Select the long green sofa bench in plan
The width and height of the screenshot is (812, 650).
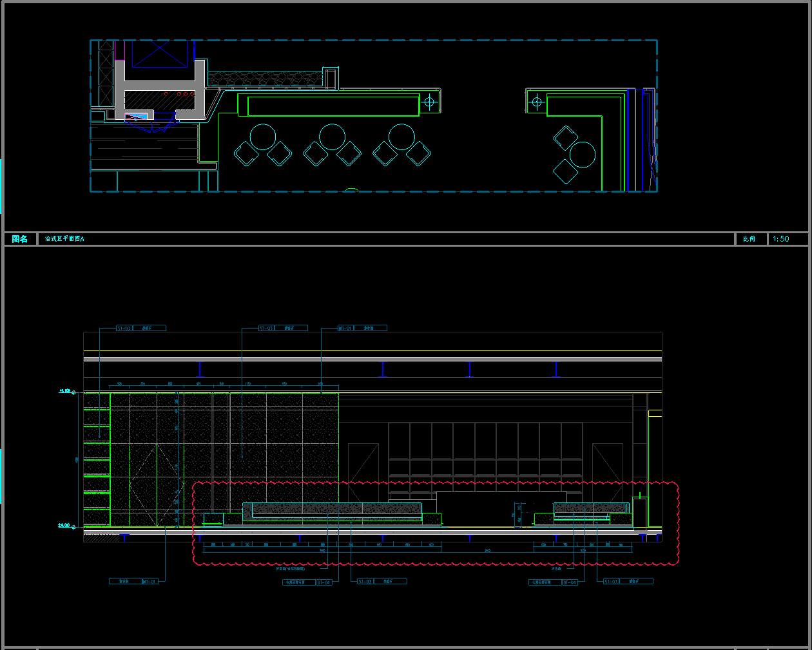coord(333,106)
